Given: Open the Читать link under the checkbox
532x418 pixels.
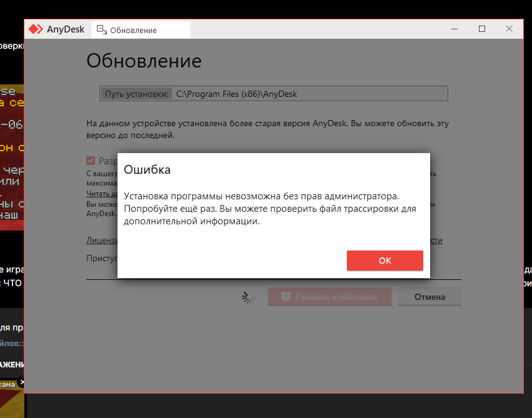Looking at the screenshot, I should tap(102, 194).
